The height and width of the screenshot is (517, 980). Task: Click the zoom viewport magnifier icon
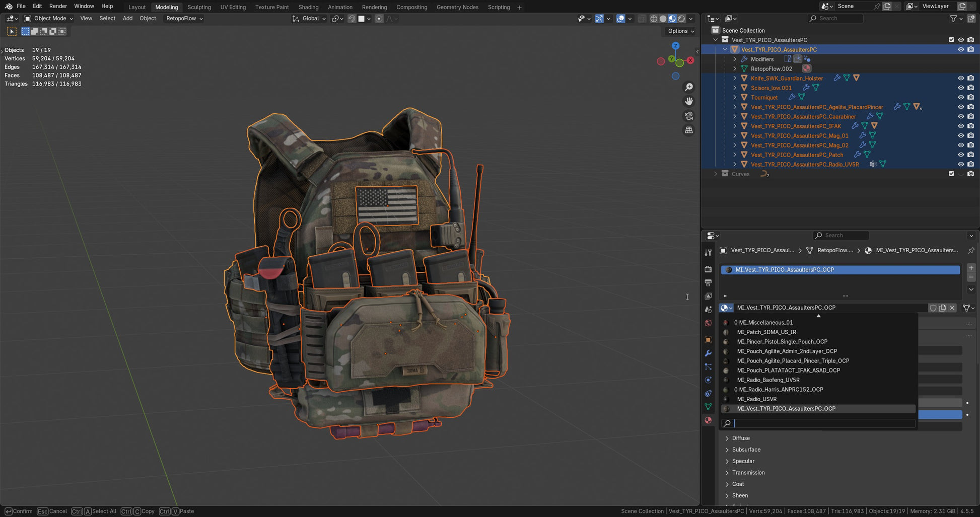pos(688,87)
